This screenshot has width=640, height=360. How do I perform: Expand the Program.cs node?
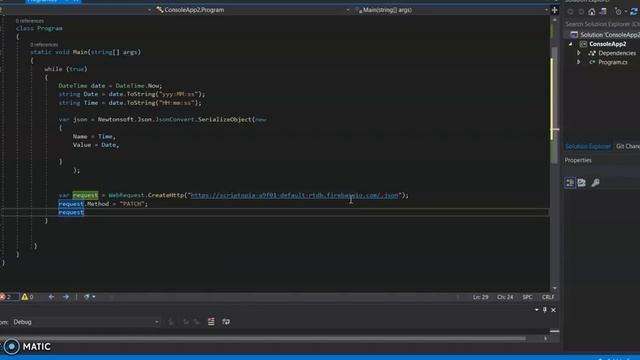click(578, 62)
